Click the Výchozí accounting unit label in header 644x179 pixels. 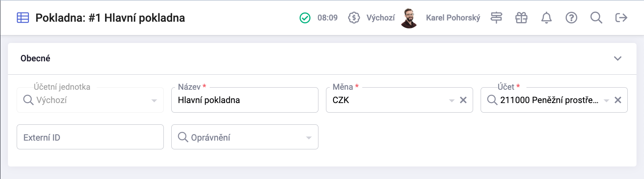tap(381, 18)
